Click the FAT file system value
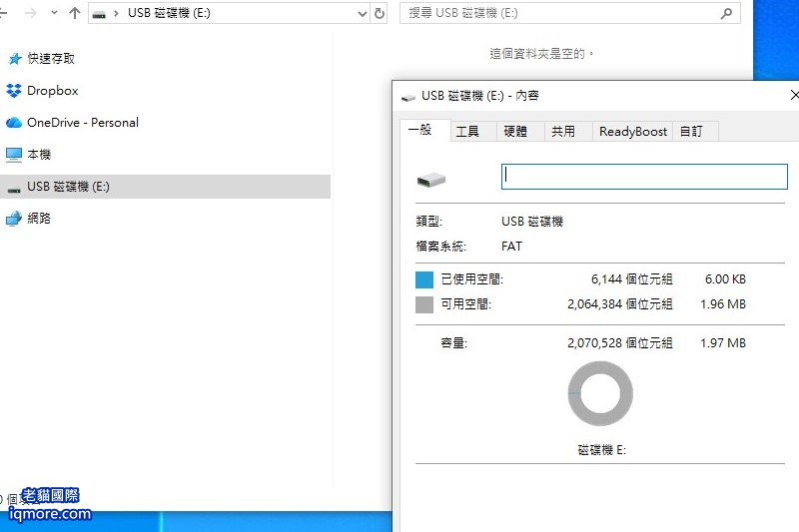The width and height of the screenshot is (799, 532). point(511,247)
